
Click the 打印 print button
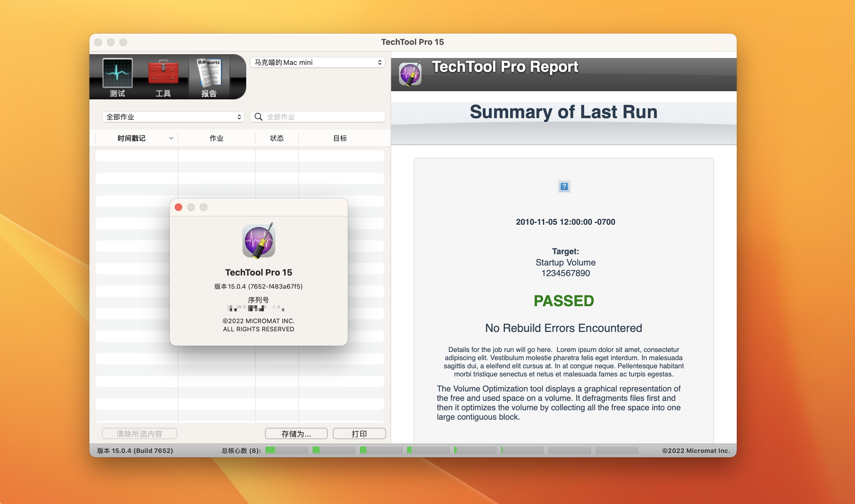(x=359, y=434)
